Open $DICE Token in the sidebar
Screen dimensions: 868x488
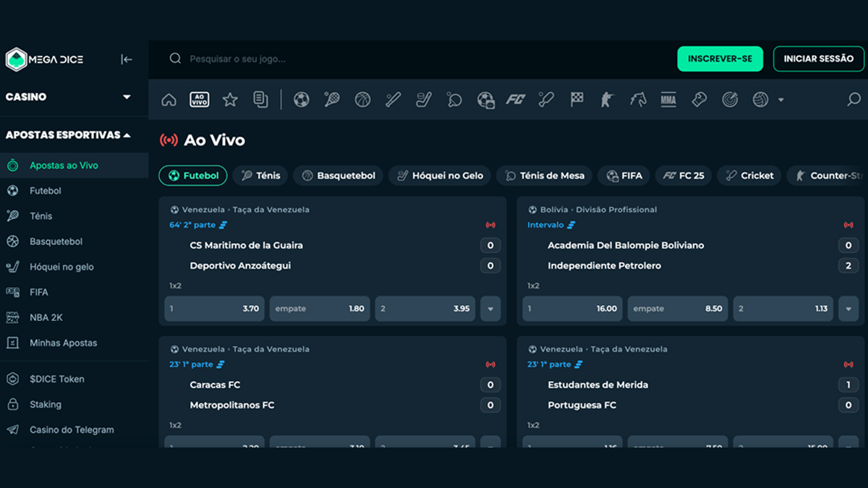74,379
